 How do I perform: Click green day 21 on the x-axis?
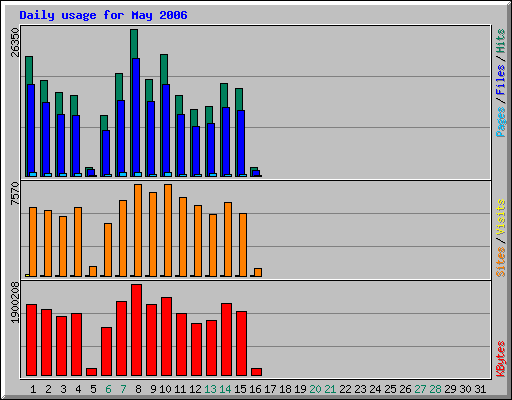click(330, 389)
